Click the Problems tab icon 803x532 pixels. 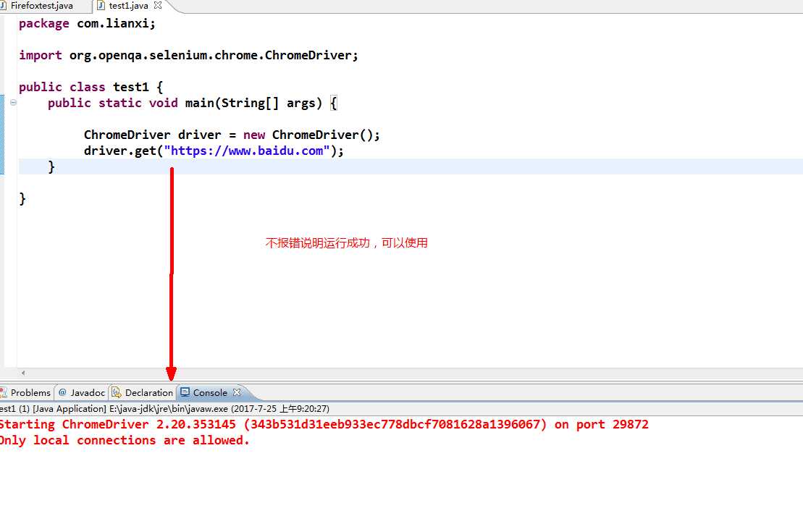[x=4, y=393]
